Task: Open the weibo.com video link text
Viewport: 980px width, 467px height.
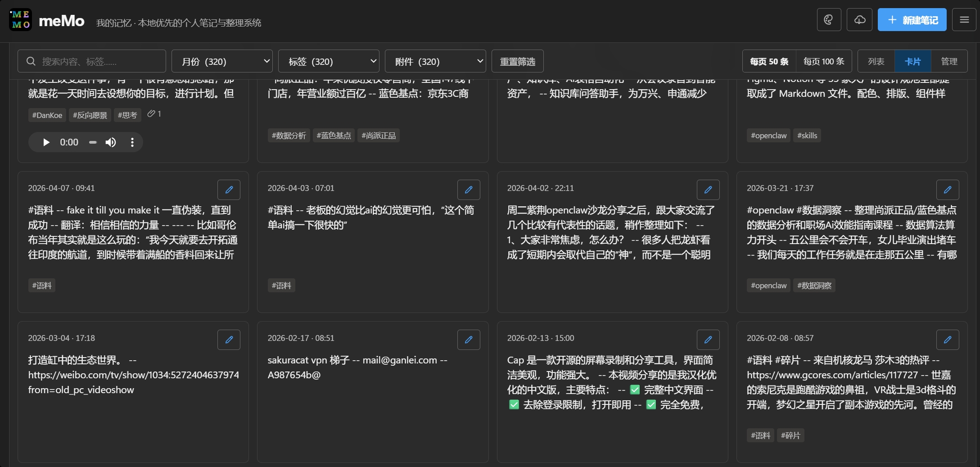Action: 133,382
